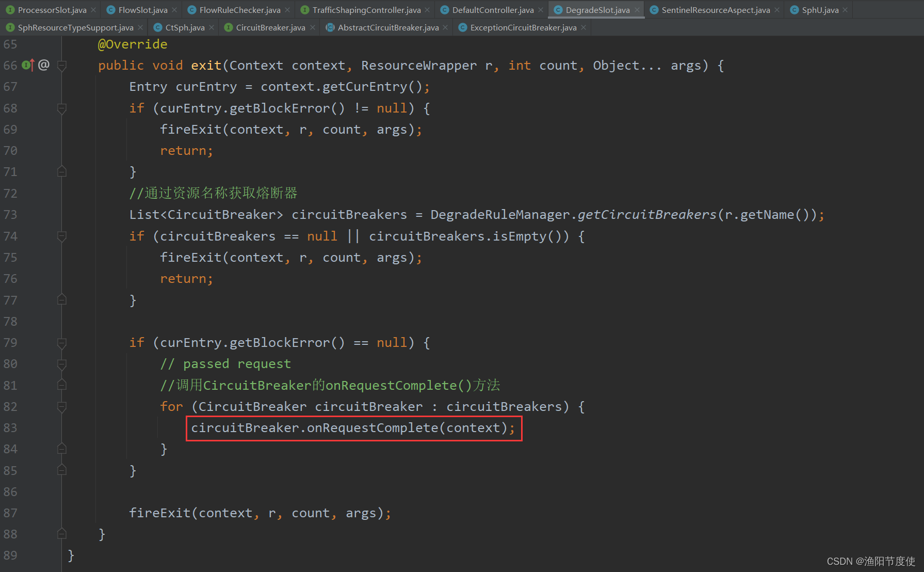The height and width of the screenshot is (572, 924).
Task: Switch to the SphU.java tab
Action: click(x=820, y=10)
